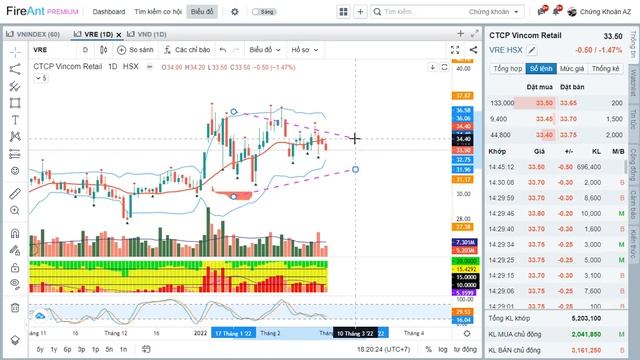Redo the chart action
The width and height of the screenshot is (640, 360).
pyautogui.click(x=236, y=50)
